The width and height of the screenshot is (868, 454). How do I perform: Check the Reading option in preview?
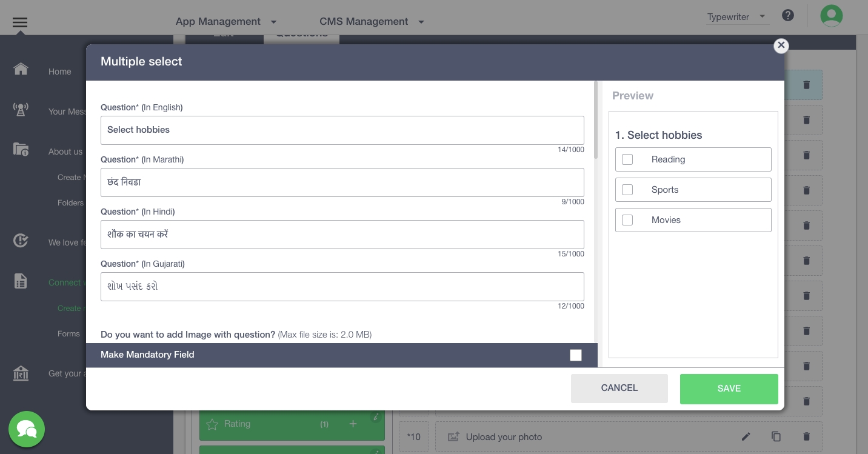coord(627,159)
